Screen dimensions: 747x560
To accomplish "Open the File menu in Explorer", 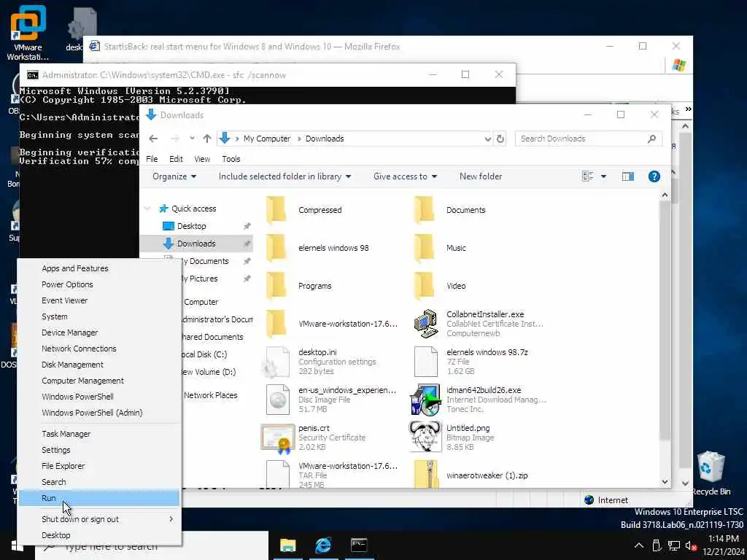I will click(x=152, y=159).
